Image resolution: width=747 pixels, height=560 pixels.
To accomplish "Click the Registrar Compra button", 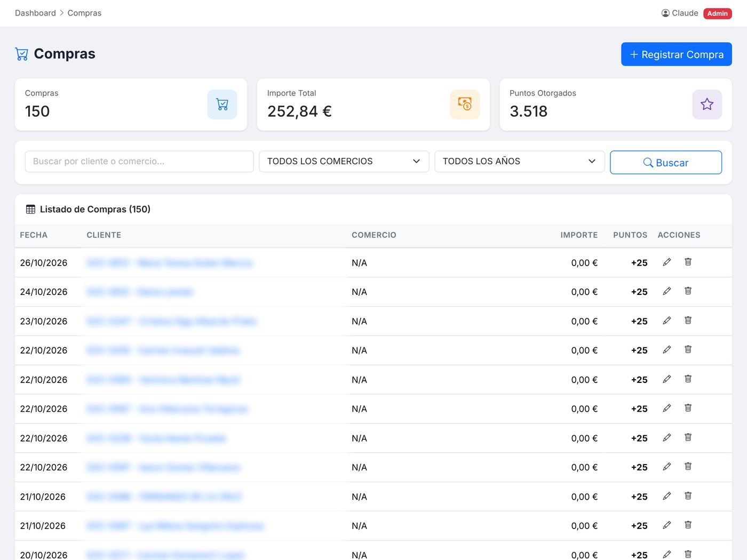I will pyautogui.click(x=677, y=54).
